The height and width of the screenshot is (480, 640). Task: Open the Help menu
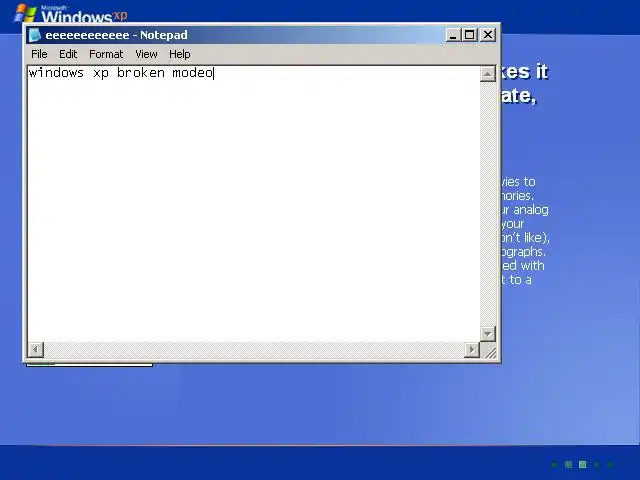[180, 54]
